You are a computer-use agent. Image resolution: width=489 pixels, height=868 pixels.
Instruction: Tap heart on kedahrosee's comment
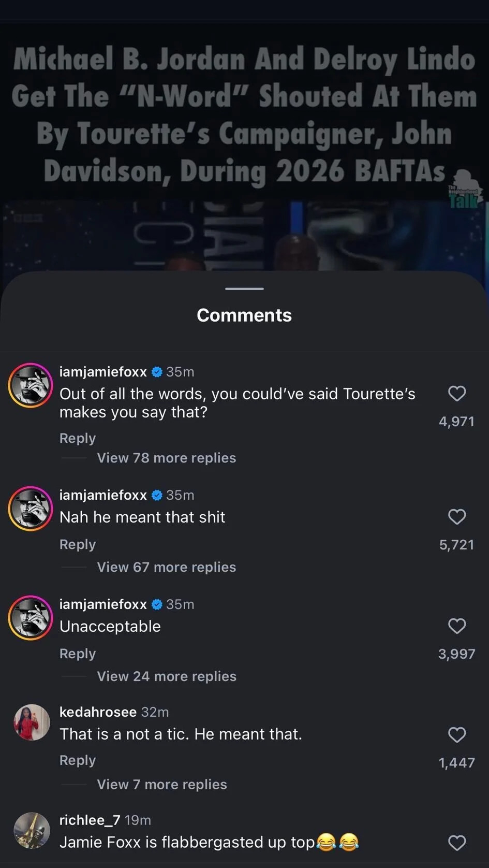(x=456, y=735)
